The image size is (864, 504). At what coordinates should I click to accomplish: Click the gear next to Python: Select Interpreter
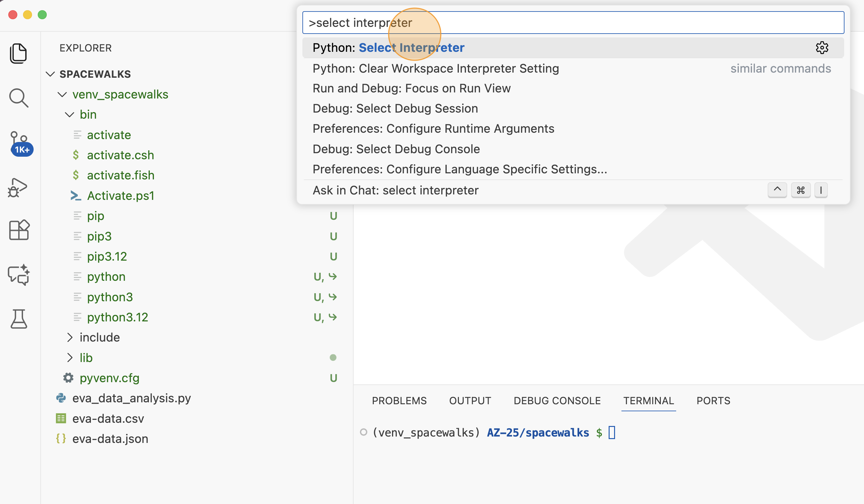point(822,48)
